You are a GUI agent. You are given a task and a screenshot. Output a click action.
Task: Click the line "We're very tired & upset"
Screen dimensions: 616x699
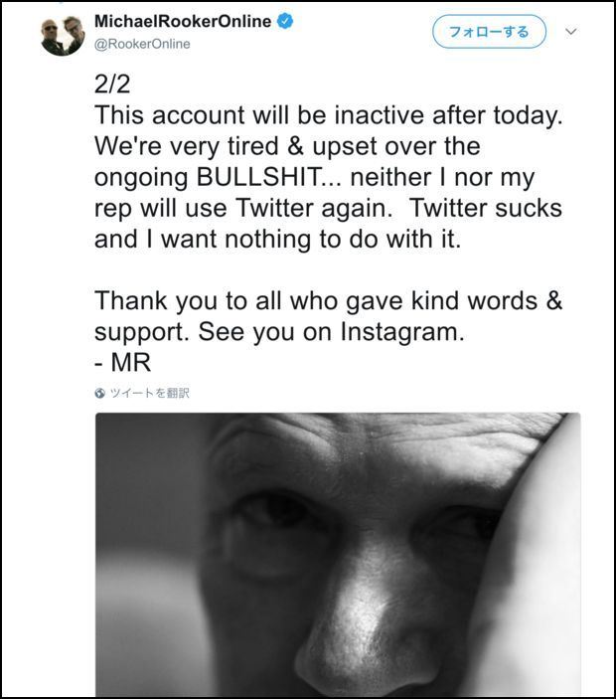[287, 146]
